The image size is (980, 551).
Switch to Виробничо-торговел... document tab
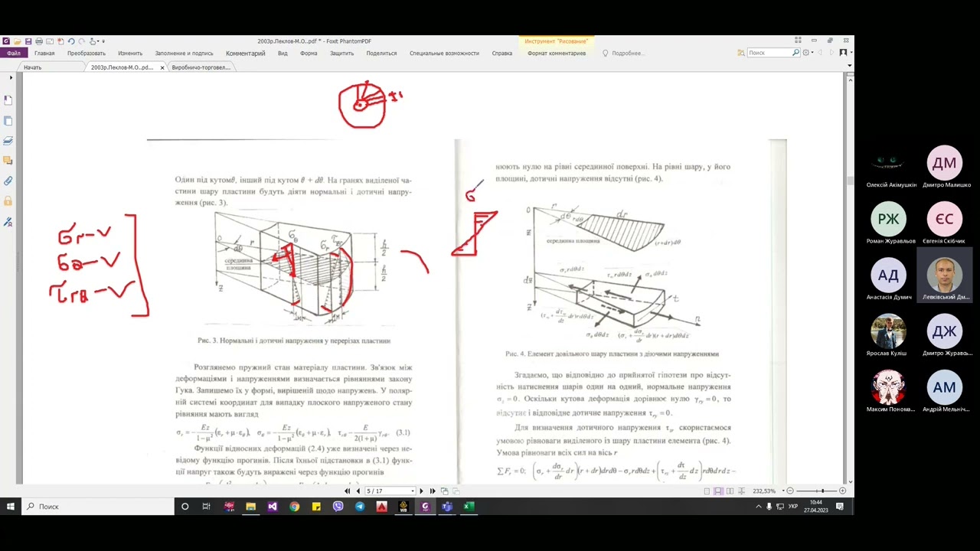pyautogui.click(x=201, y=67)
